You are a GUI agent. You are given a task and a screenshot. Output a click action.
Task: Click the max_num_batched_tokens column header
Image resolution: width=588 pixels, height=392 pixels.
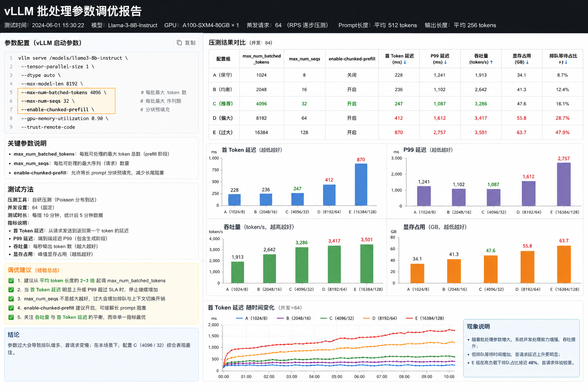pyautogui.click(x=261, y=59)
